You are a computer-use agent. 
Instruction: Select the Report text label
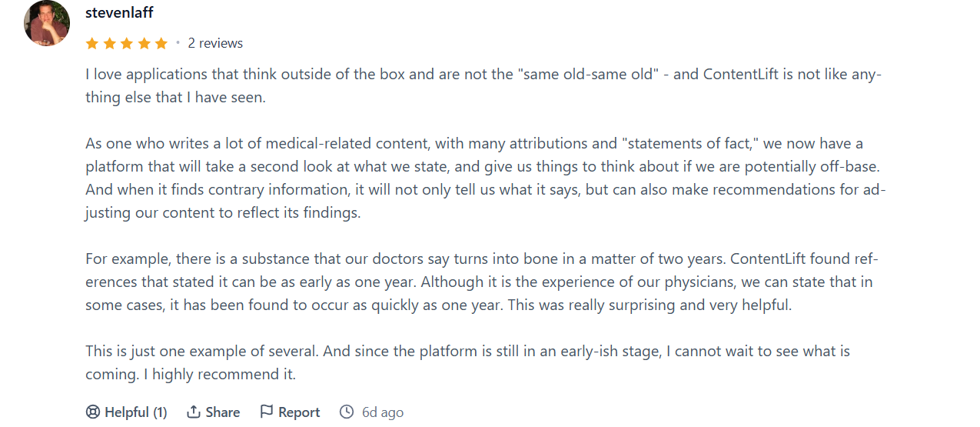[299, 412]
